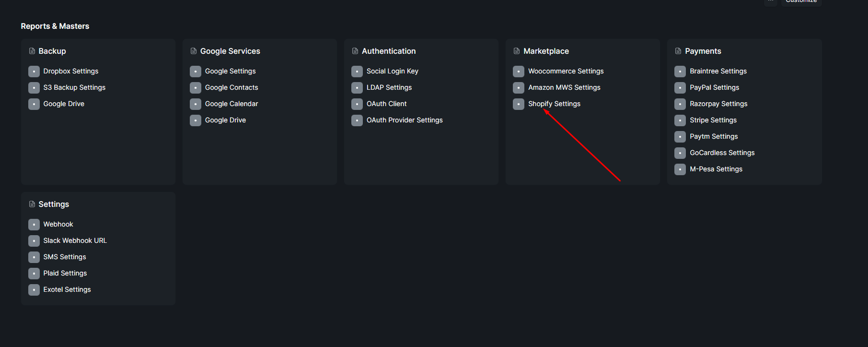Click the Google Services section header icon

[x=194, y=50]
